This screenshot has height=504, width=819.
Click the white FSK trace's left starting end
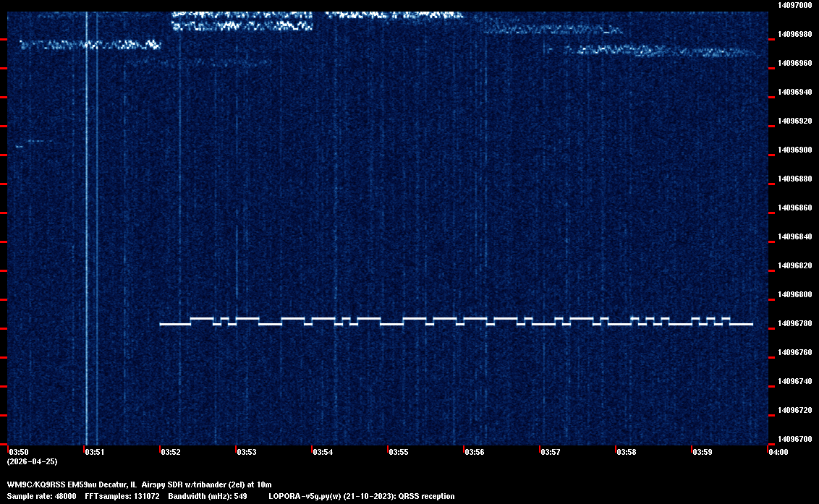[161, 325]
